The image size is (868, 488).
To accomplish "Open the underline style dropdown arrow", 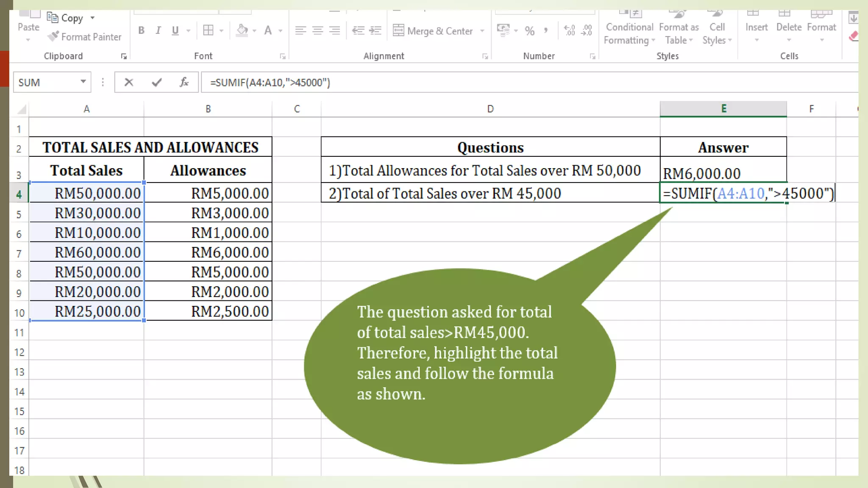I will [189, 31].
